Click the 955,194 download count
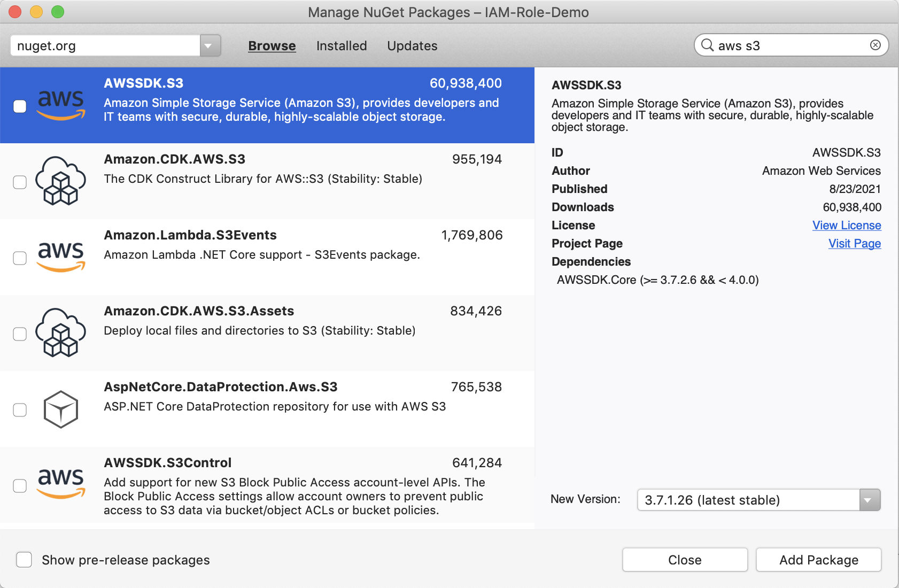The image size is (899, 588). 477,159
